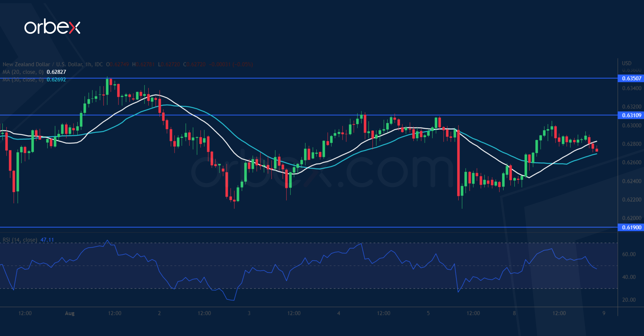Click the RSI (14, close) indicator label

pos(20,240)
